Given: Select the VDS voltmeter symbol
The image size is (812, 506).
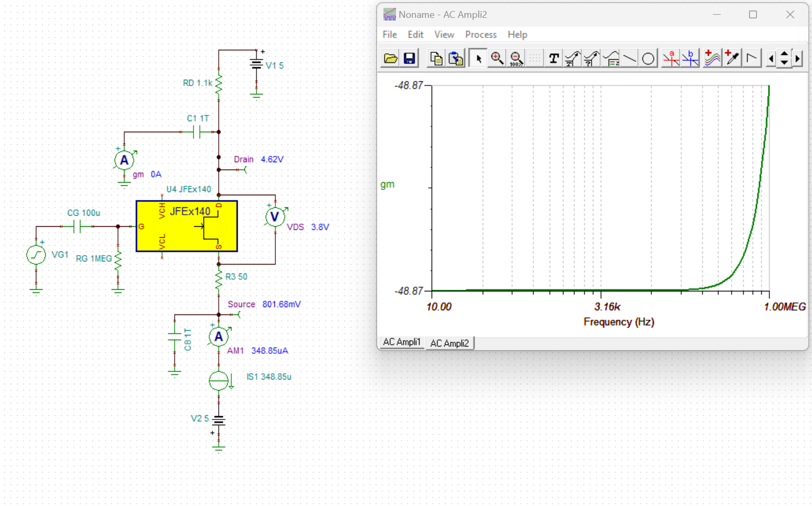Looking at the screenshot, I should pos(275,217).
